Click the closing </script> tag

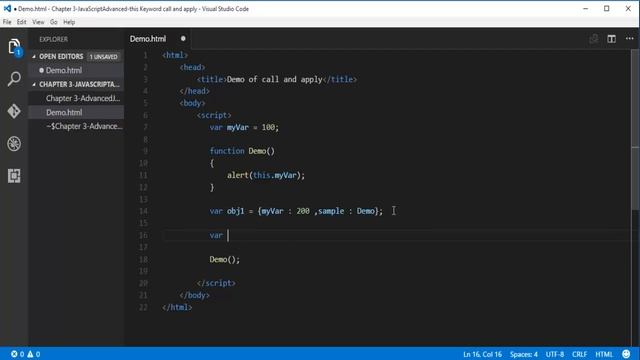(x=216, y=283)
